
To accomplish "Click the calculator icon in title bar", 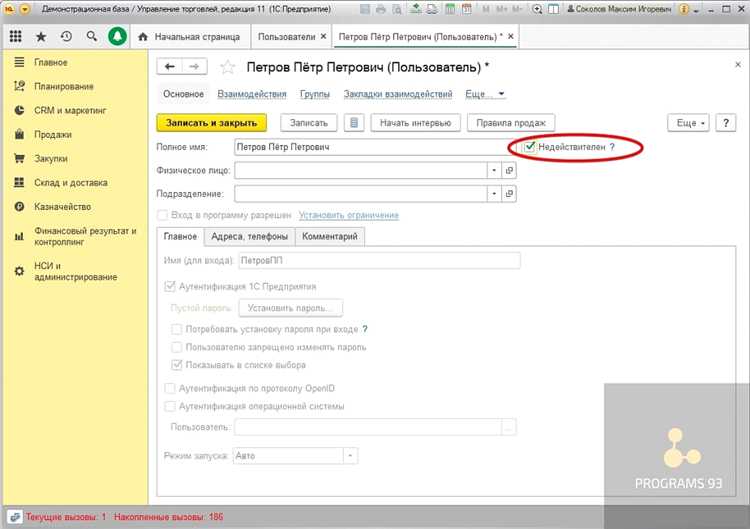I will point(450,9).
